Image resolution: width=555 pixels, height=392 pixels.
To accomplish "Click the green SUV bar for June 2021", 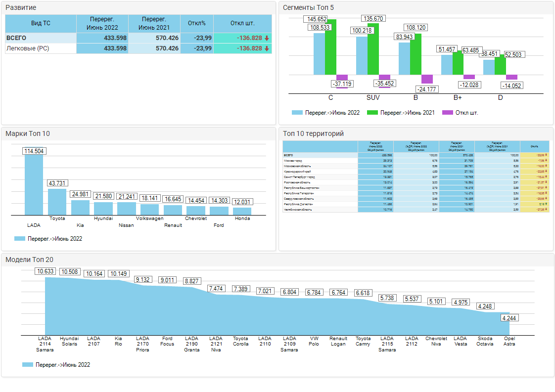I will coord(373,49).
